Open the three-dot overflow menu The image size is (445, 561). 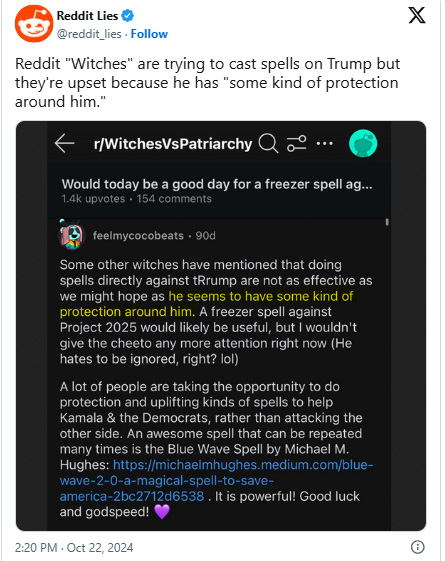pyautogui.click(x=325, y=144)
